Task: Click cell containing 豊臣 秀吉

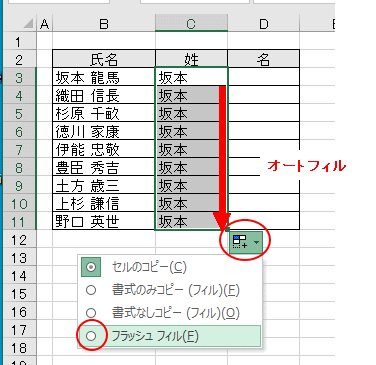Action: [104, 167]
